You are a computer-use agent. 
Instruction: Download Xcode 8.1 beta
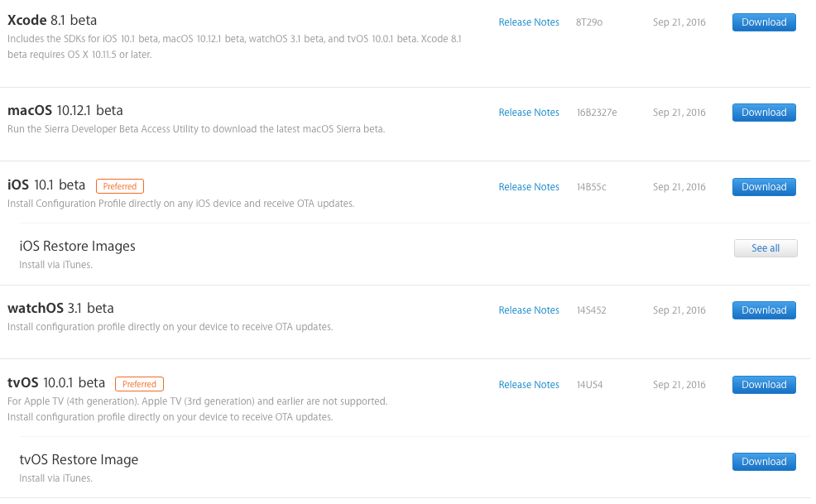[763, 22]
